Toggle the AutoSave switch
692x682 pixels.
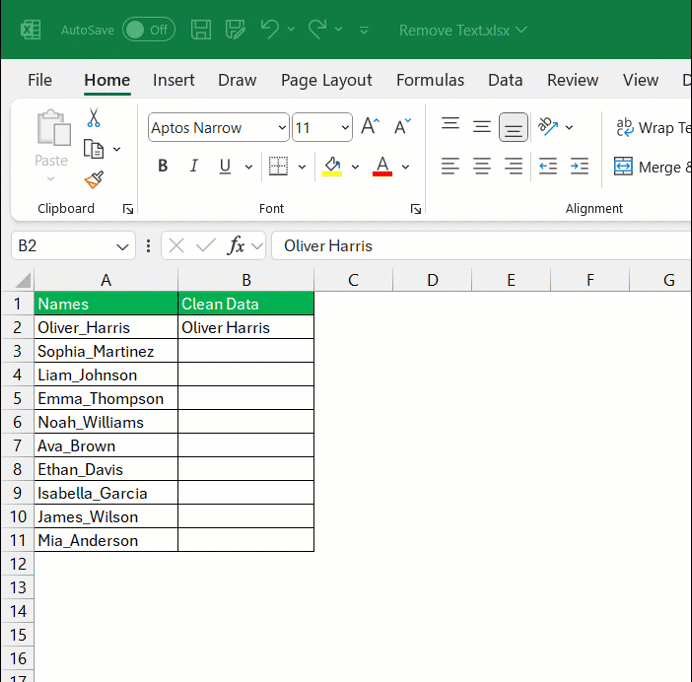149,30
